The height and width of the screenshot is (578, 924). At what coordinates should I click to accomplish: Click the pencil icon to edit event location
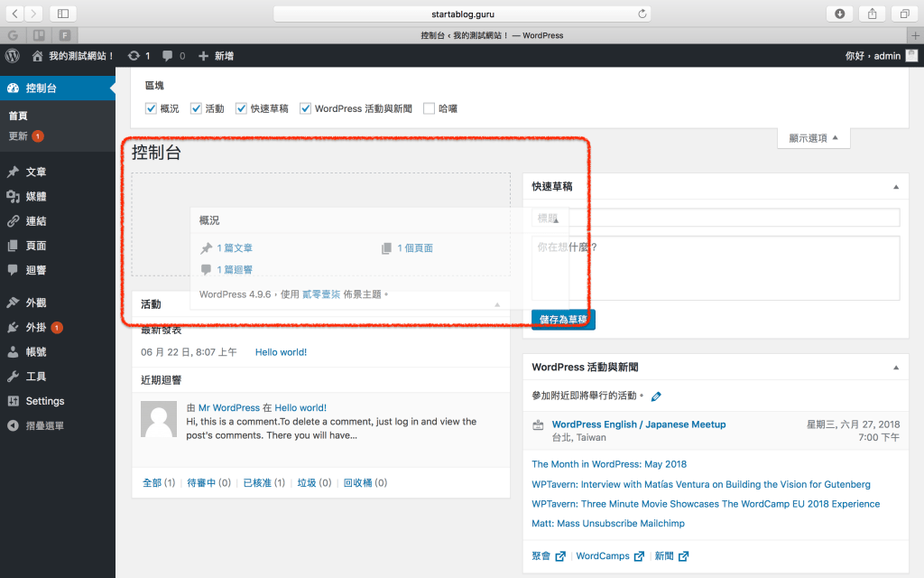tap(656, 396)
